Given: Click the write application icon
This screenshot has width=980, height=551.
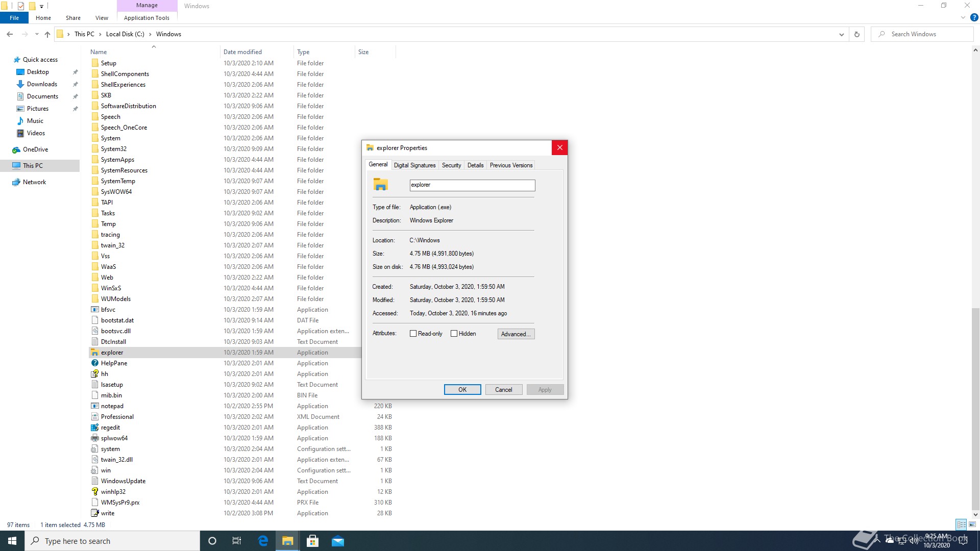Looking at the screenshot, I should 94,513.
